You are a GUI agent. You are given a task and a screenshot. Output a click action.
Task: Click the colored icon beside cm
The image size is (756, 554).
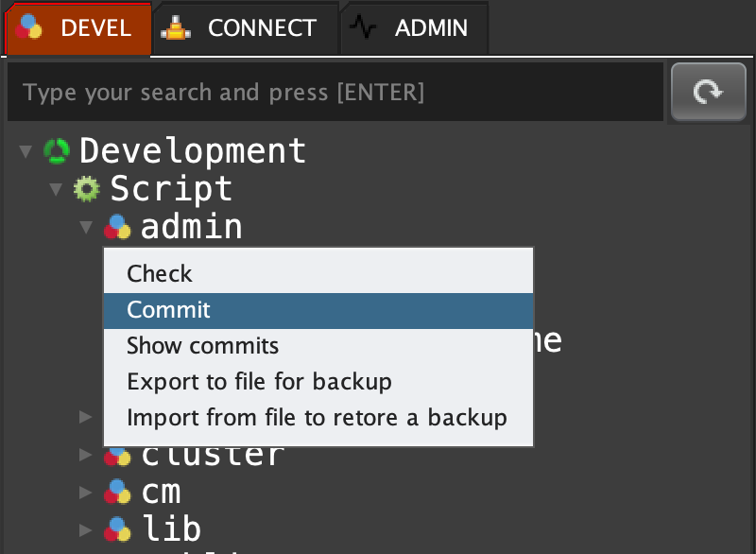click(x=117, y=492)
